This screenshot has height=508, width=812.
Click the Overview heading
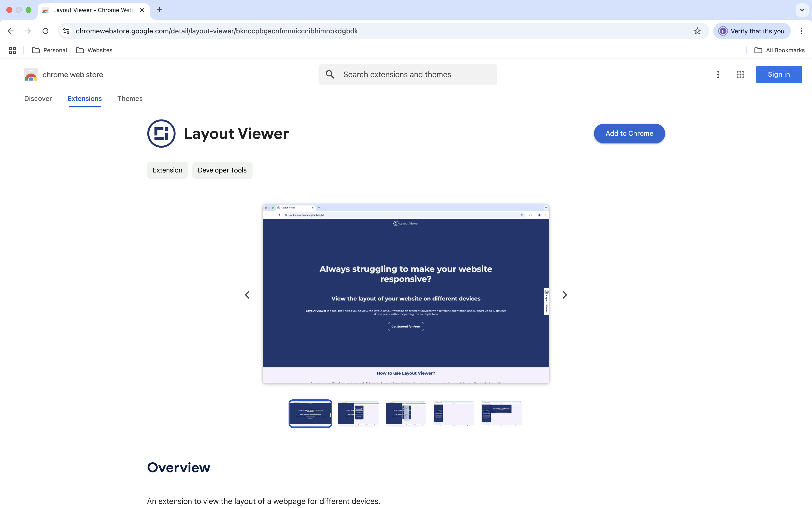click(179, 467)
